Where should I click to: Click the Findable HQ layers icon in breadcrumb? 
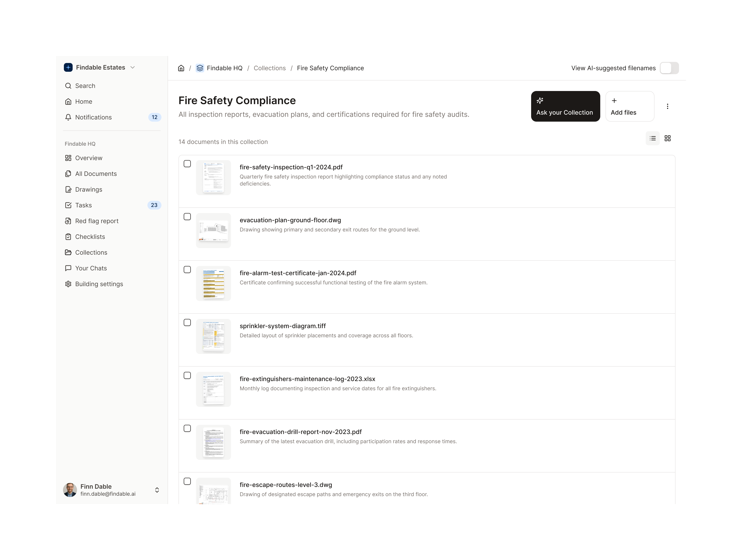click(200, 68)
